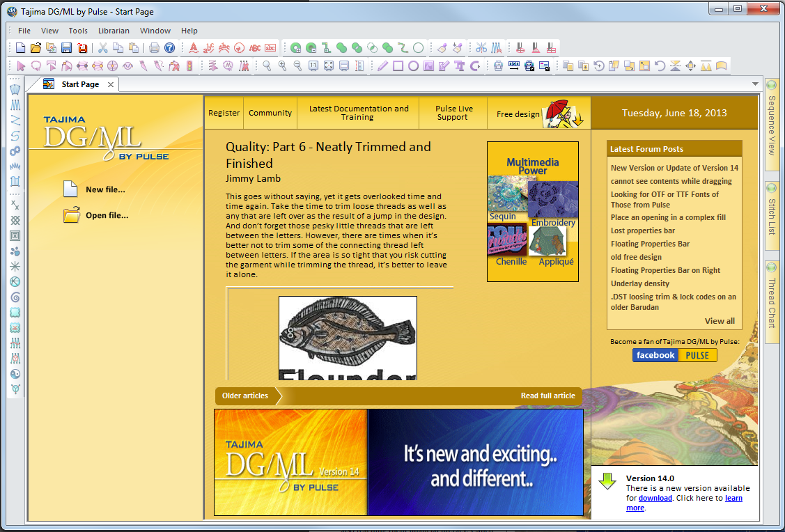Viewport: 785px width, 532px height.
Task: Select the red letter A text tool
Action: tap(194, 48)
